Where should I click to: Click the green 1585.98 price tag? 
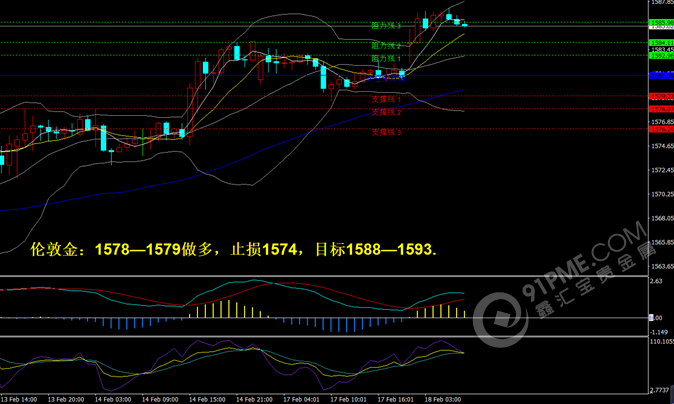tap(660, 22)
